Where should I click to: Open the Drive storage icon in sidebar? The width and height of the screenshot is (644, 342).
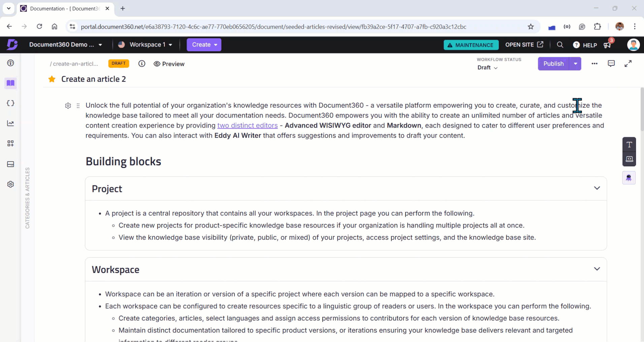10,164
